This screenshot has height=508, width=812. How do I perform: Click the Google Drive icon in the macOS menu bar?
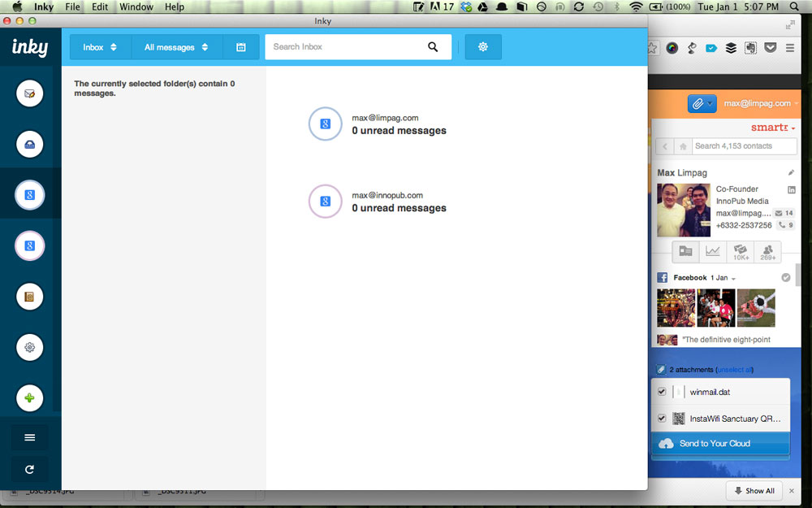482,7
